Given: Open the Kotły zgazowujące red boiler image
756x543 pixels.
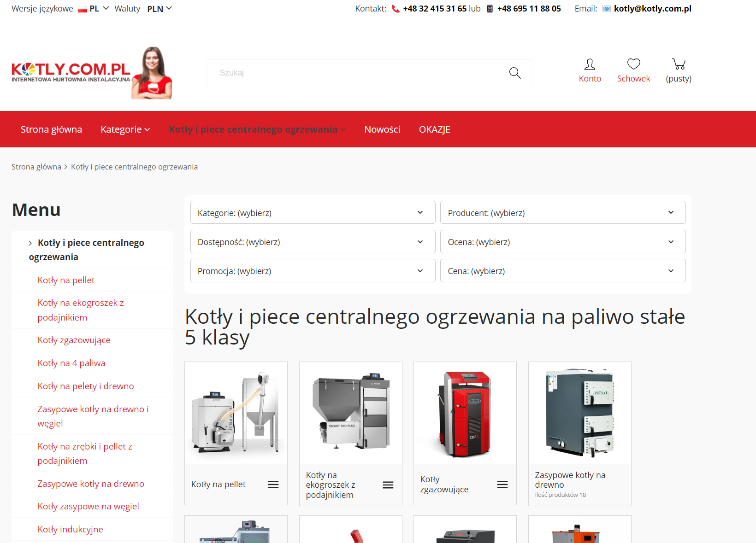Looking at the screenshot, I should tap(465, 413).
